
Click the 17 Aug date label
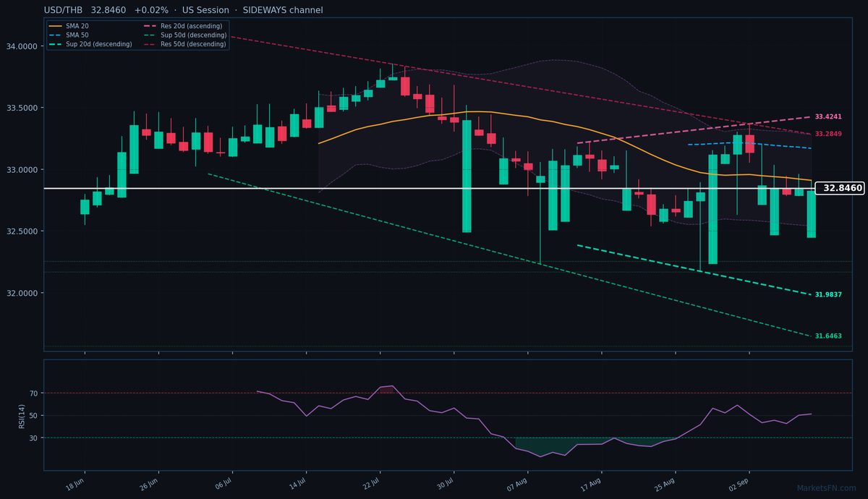coord(592,483)
